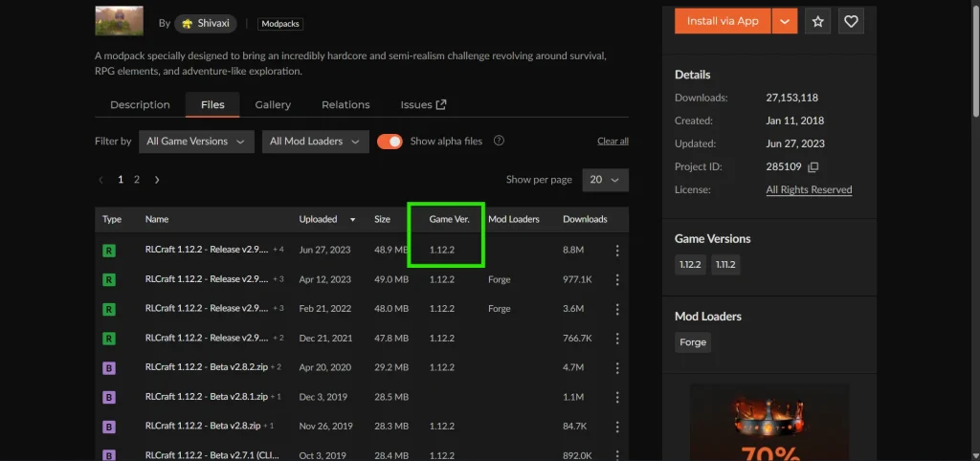The height and width of the screenshot is (461, 980).
Task: Switch to the Description tab
Action: [140, 105]
